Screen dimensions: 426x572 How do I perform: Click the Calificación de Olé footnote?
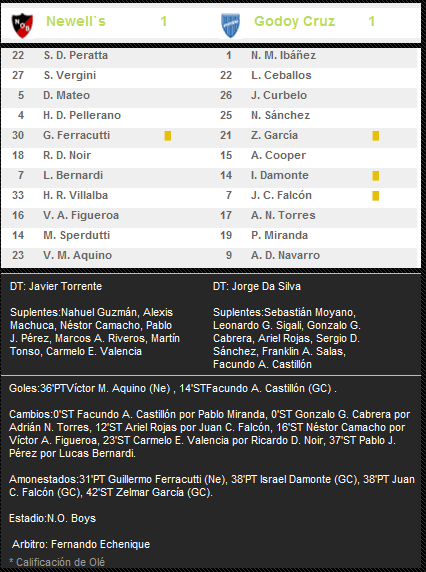coord(57,562)
